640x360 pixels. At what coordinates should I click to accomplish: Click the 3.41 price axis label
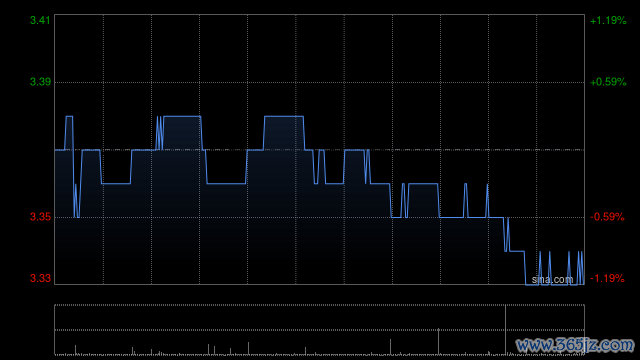coord(40,20)
